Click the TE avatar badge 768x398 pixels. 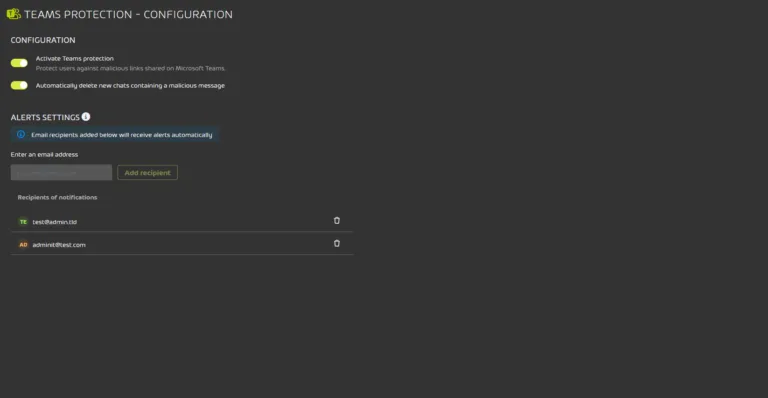coord(23,222)
